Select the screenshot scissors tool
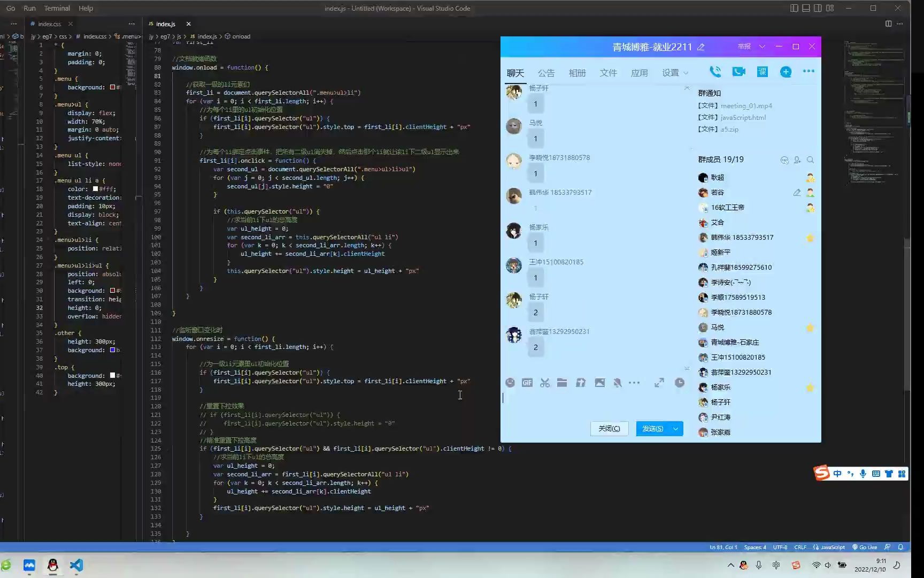The width and height of the screenshot is (924, 578). point(545,383)
